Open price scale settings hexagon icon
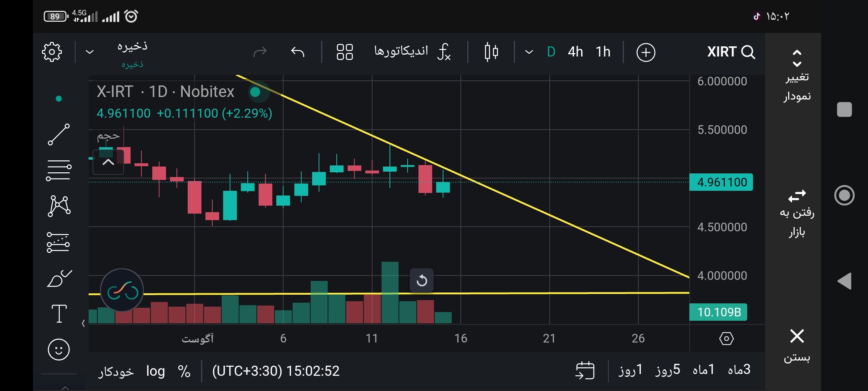This screenshot has height=391, width=868. coord(726,339)
